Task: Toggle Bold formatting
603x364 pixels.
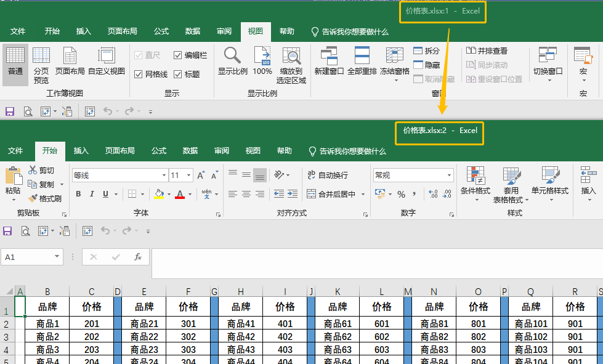Action: click(78, 194)
